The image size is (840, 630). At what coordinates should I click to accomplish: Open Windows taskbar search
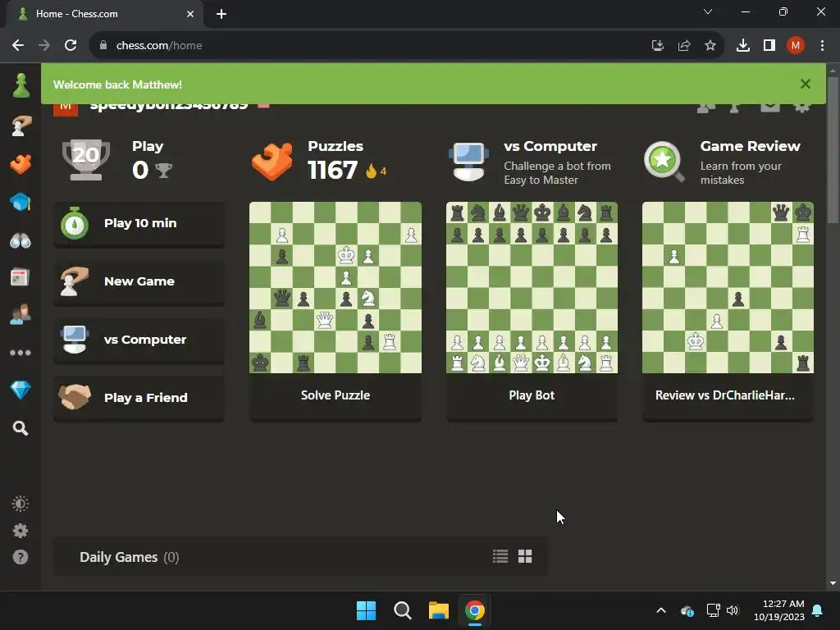tap(402, 610)
